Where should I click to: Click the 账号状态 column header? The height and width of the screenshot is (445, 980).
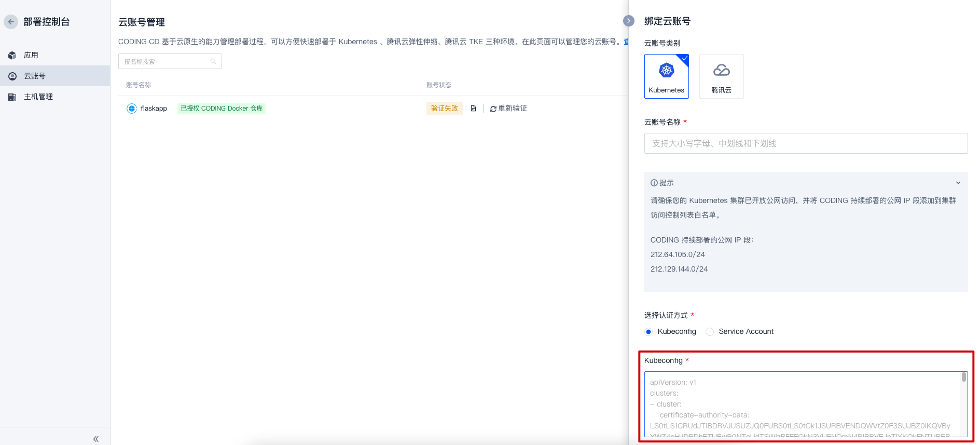coord(439,85)
